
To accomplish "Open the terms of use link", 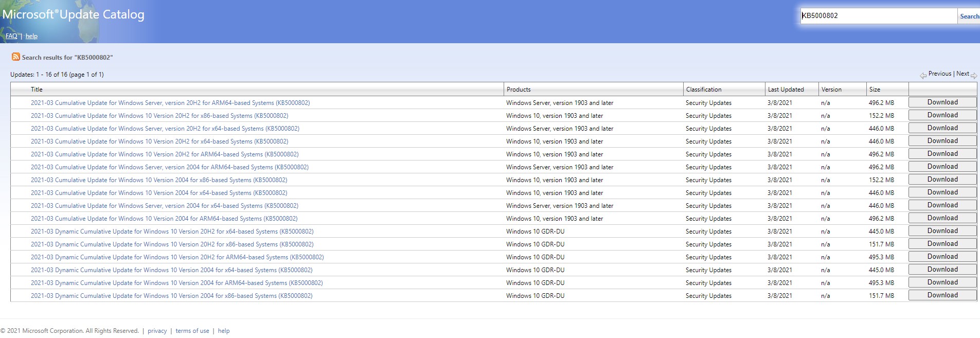I will [192, 331].
